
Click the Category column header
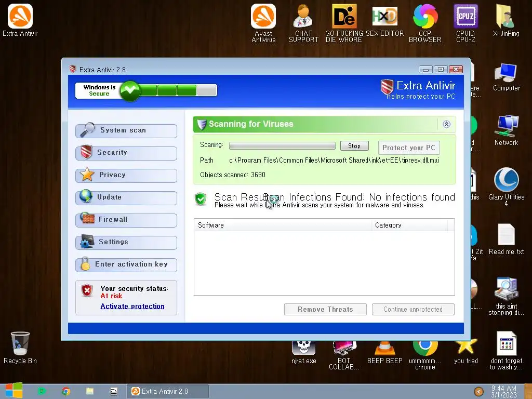(x=409, y=225)
